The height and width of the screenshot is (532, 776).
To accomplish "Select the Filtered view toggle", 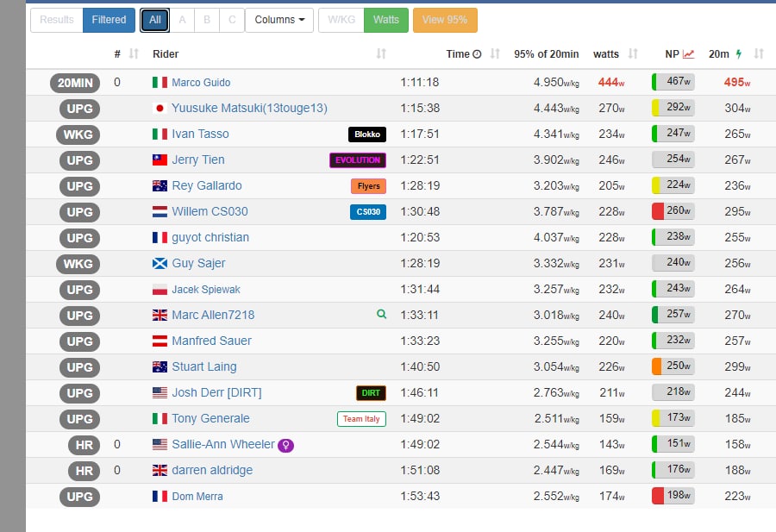I will point(109,20).
